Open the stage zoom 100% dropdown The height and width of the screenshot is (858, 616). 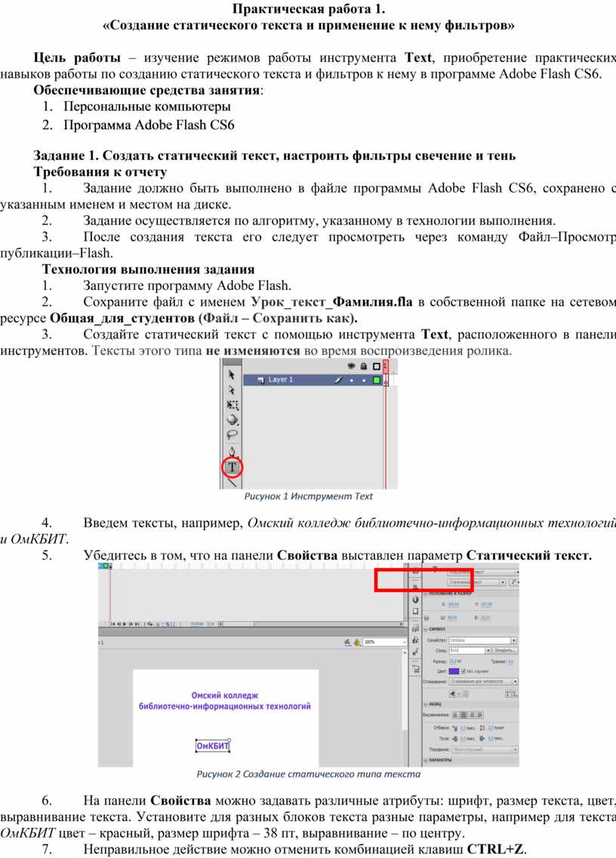(x=385, y=642)
